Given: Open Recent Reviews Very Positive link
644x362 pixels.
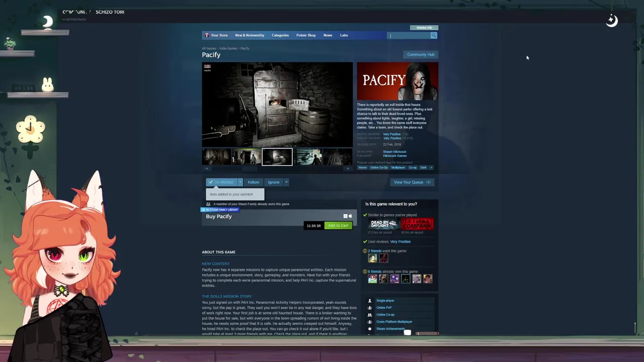Looking at the screenshot, I should (391, 134).
